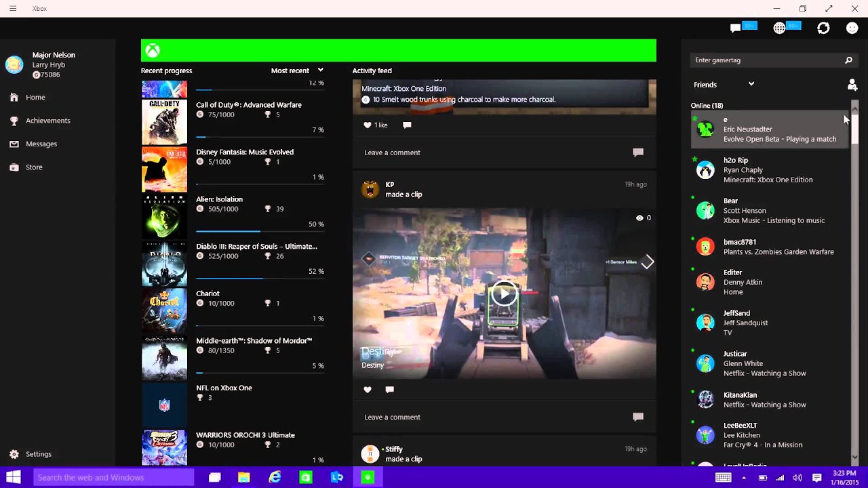Viewport: 868px width, 488px height.
Task: Click the Achievements trophy icon in sidebar
Action: pyautogui.click(x=14, y=121)
